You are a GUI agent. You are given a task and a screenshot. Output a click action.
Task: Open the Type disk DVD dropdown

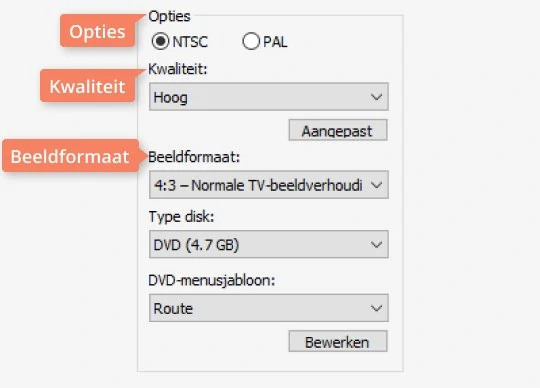pos(269,244)
